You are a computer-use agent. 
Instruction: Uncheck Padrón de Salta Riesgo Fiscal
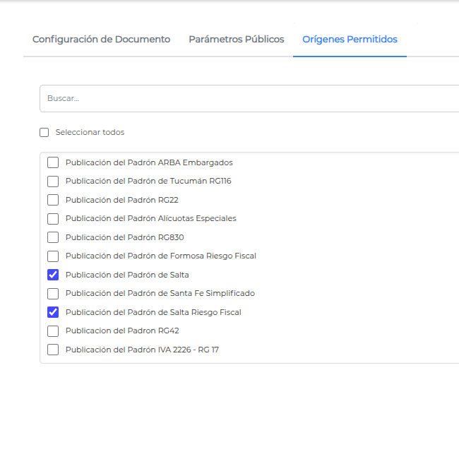click(x=53, y=312)
